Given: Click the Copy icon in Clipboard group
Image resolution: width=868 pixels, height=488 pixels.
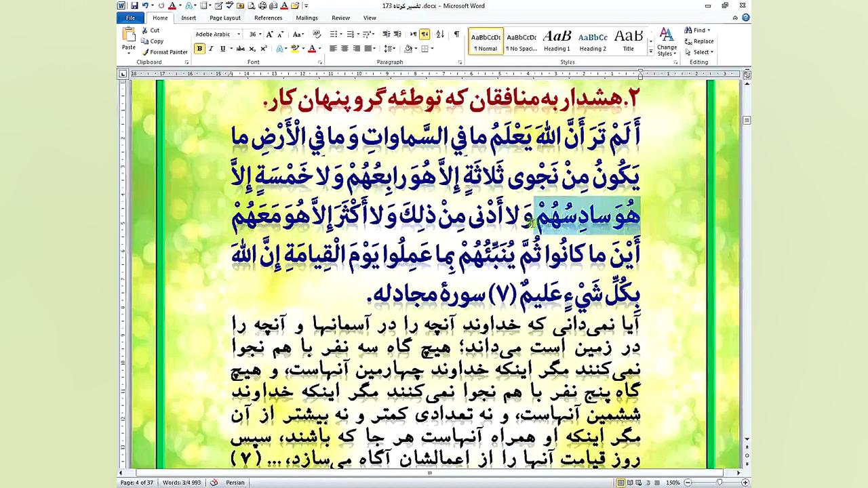Looking at the screenshot, I should pyautogui.click(x=144, y=41).
